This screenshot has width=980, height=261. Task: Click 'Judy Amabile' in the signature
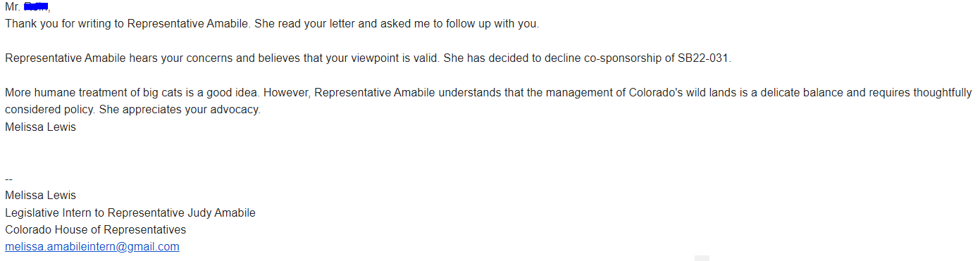click(x=223, y=213)
